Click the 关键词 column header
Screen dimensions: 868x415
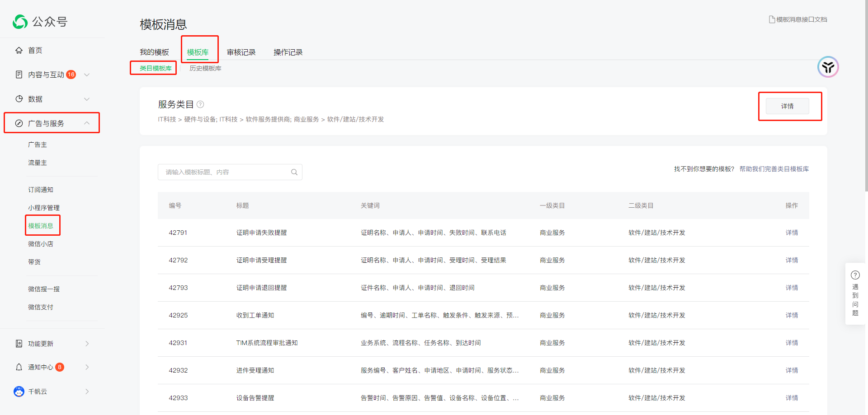370,205
